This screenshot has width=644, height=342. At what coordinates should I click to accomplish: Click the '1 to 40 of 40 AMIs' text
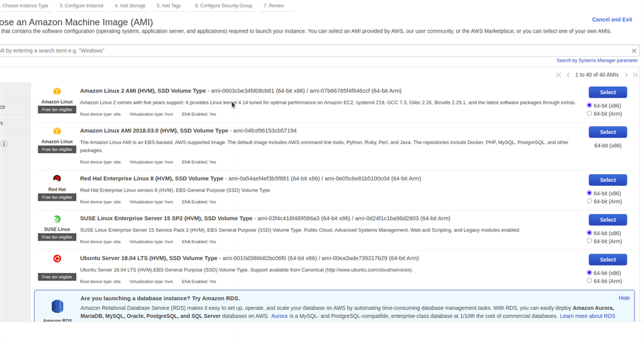pos(597,75)
